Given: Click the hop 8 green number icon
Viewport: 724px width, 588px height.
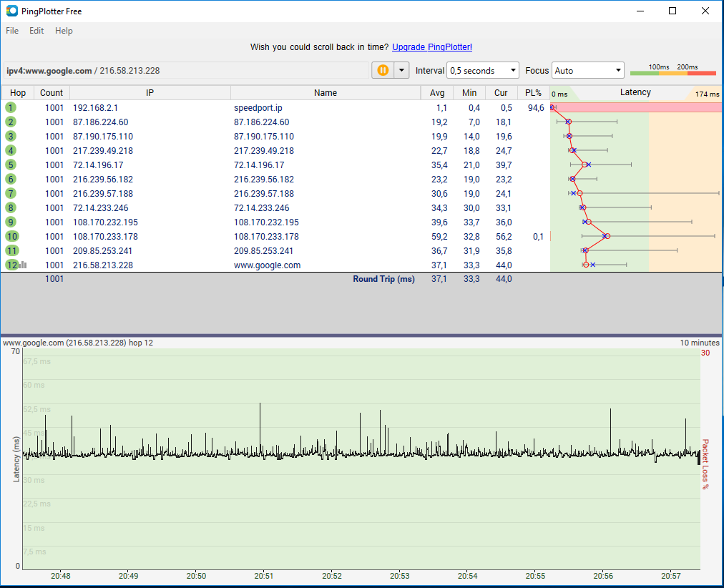Looking at the screenshot, I should (11, 207).
